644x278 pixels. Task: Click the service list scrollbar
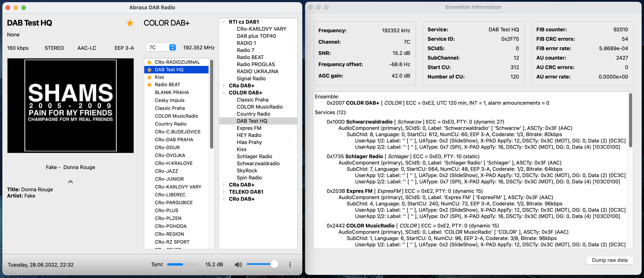pyautogui.click(x=211, y=104)
